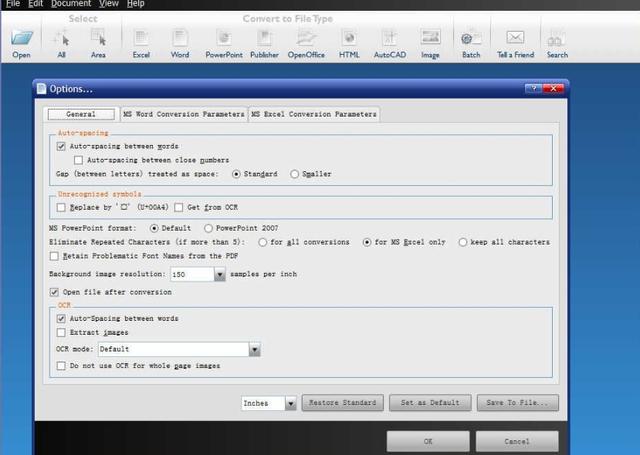Choose keep all characters option

462,242
